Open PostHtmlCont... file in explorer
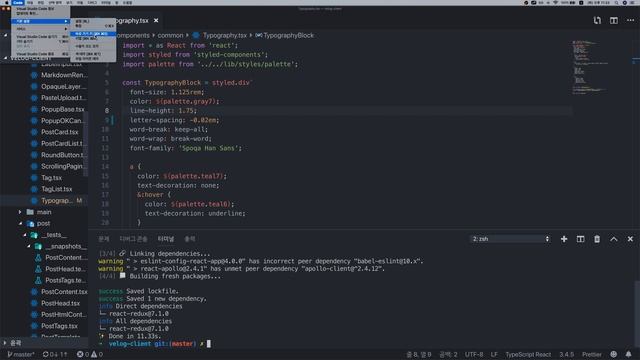The height and width of the screenshot is (360, 640). tap(64, 315)
